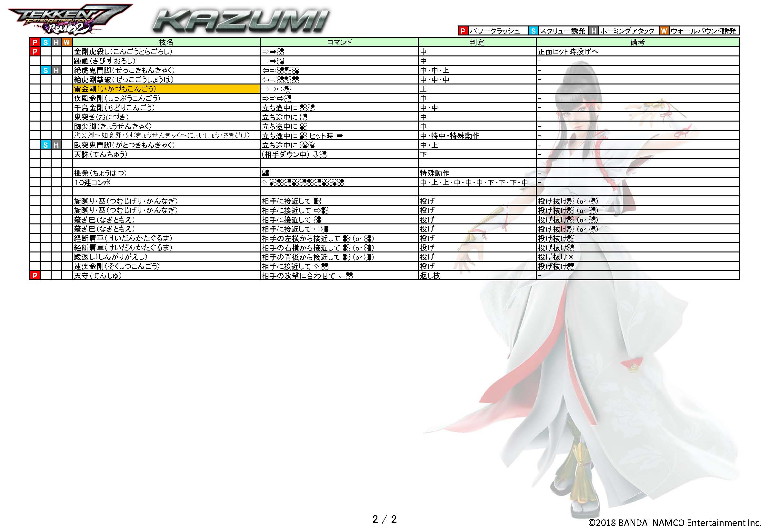
Task: Click the gray H Homing Attack legend icon
Action: (x=594, y=31)
